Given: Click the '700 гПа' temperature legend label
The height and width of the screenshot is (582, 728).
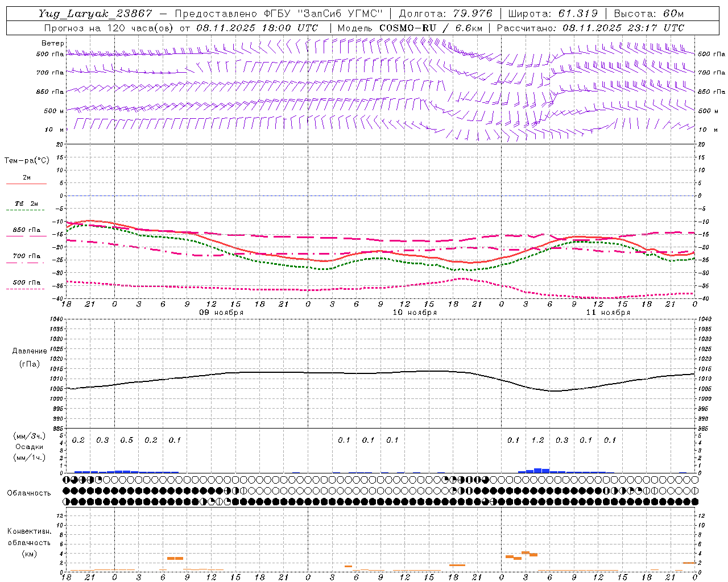Looking at the screenshot, I should pos(27,256).
